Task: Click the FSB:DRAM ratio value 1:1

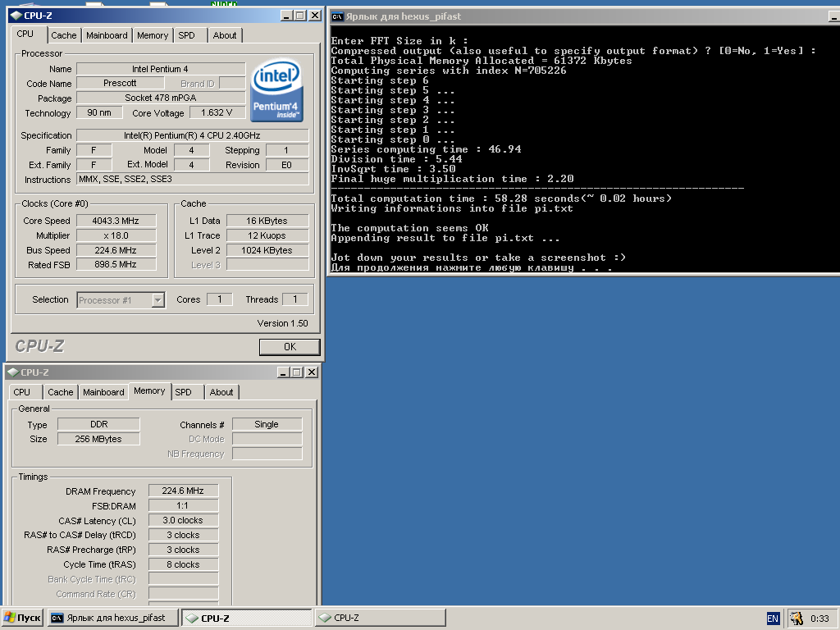Action: coord(183,505)
